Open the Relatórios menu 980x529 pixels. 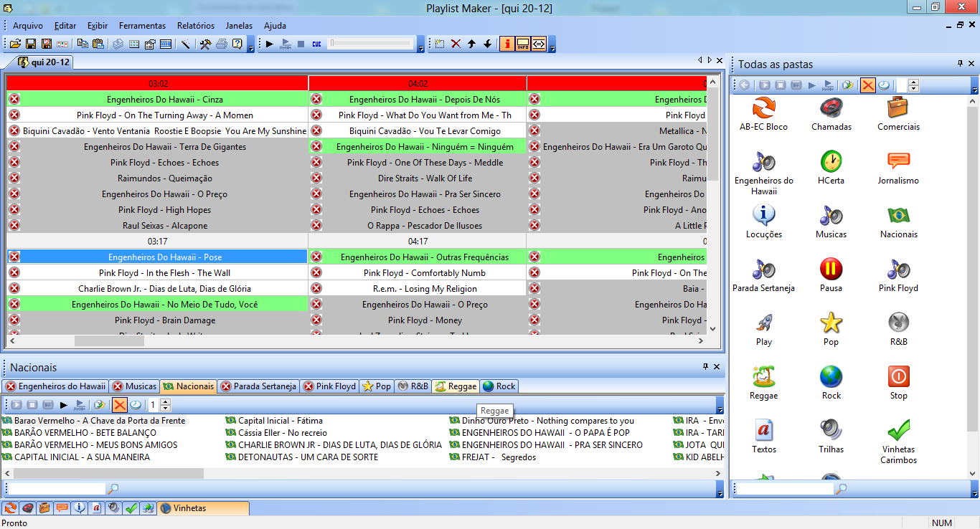196,26
